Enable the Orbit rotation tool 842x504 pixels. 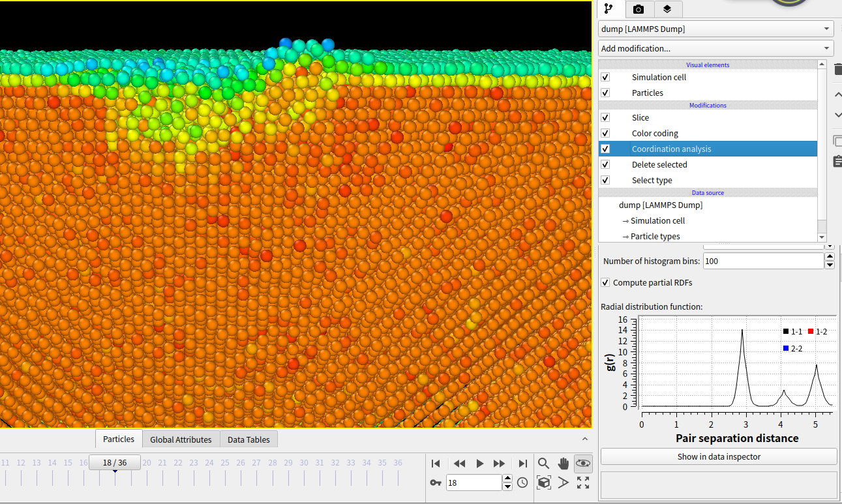coord(582,464)
